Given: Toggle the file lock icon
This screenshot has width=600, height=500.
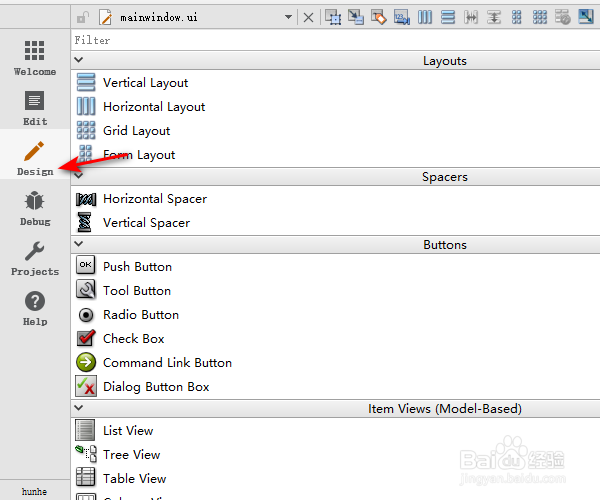Looking at the screenshot, I should 83,17.
